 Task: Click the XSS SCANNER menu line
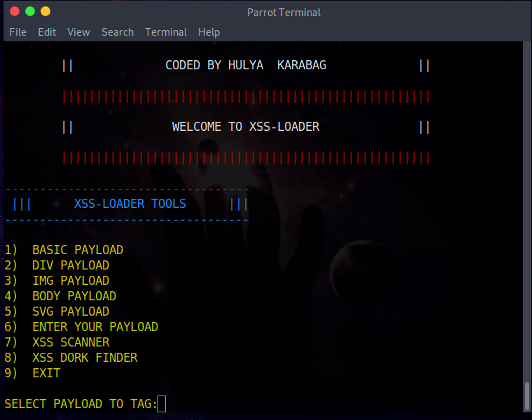click(x=57, y=342)
